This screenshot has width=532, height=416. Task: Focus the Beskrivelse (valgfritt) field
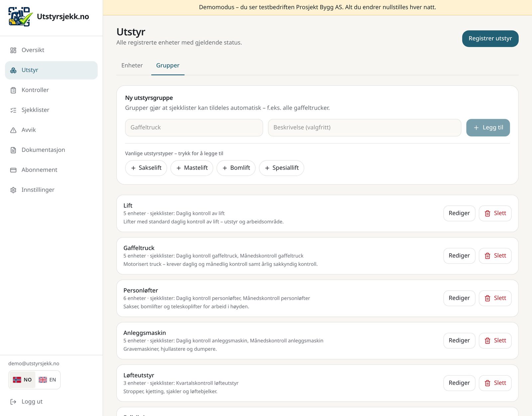tap(364, 128)
